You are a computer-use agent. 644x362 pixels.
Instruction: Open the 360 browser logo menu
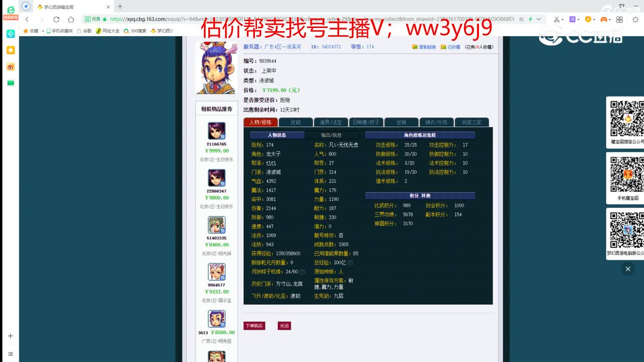(x=11, y=10)
